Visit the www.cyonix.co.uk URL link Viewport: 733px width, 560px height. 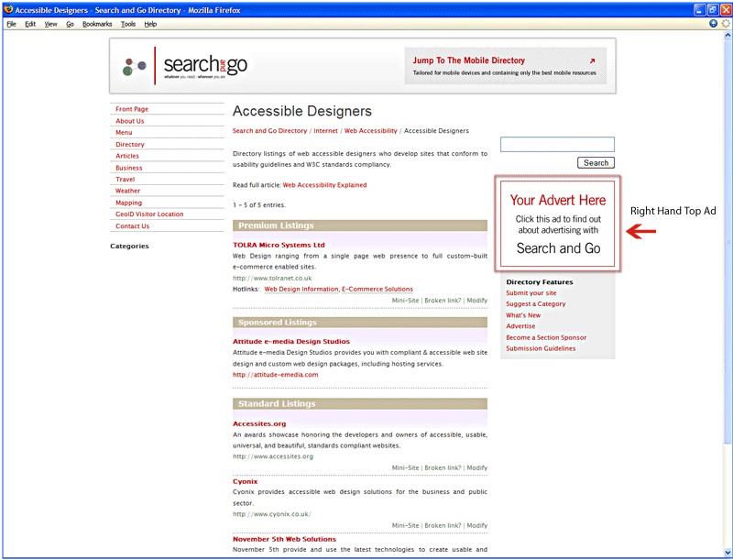[272, 514]
